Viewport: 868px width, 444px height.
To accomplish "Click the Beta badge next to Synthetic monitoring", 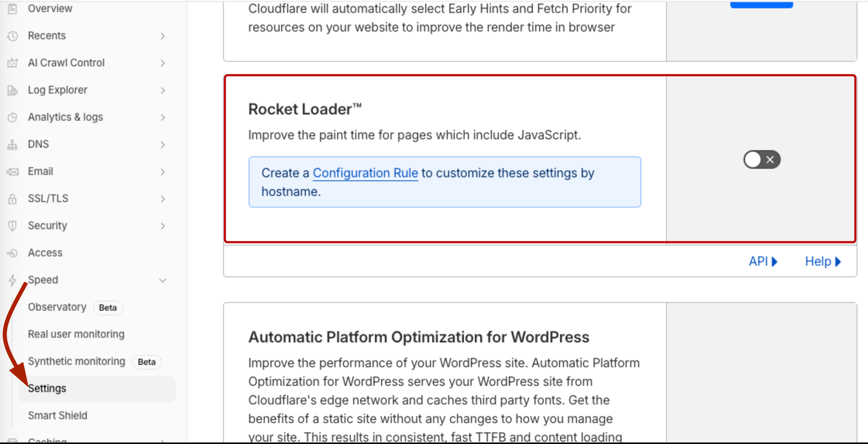I will pos(147,362).
